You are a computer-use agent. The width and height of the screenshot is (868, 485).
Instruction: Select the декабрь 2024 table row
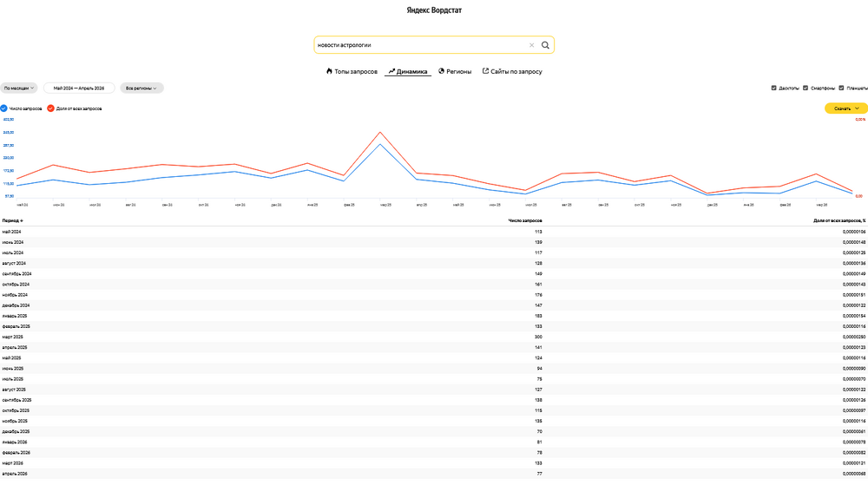[x=434, y=305]
